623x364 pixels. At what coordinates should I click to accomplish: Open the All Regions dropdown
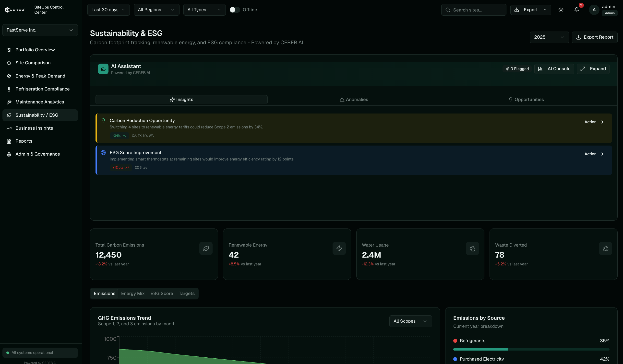click(x=156, y=10)
